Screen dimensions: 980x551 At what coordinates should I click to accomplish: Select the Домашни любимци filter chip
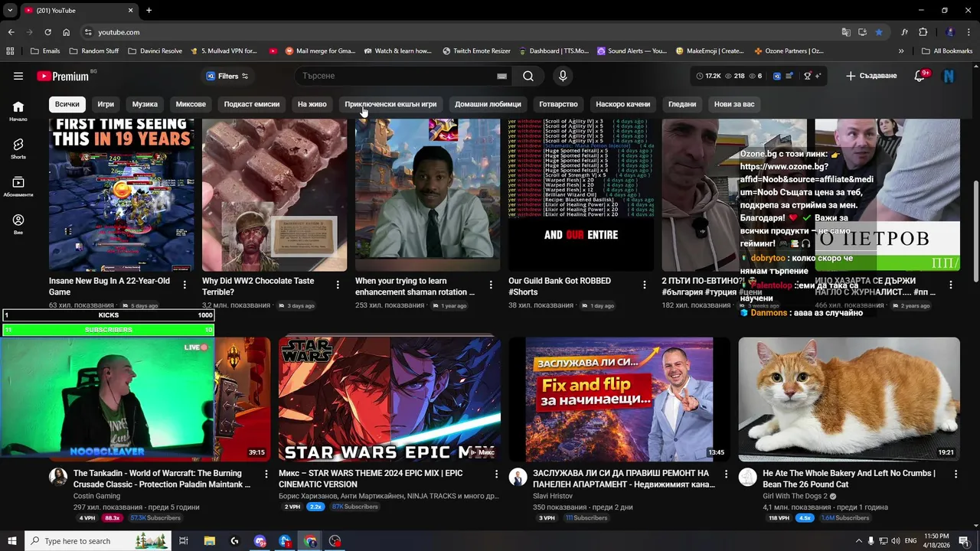click(488, 104)
